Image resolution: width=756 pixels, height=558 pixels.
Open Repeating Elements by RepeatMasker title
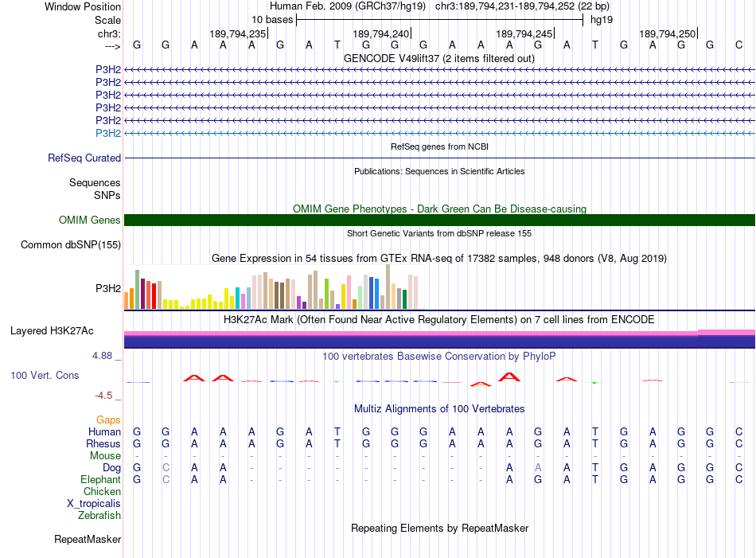tap(439, 529)
